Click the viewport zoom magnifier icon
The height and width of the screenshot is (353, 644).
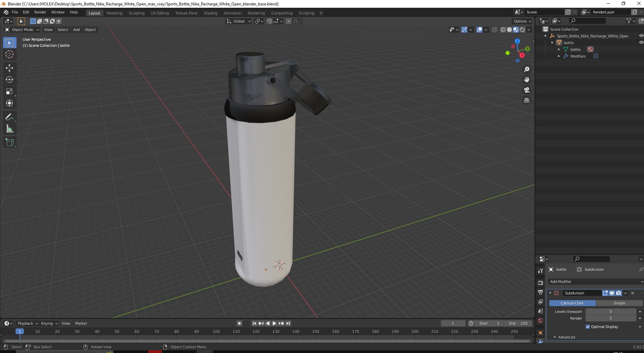click(x=527, y=69)
